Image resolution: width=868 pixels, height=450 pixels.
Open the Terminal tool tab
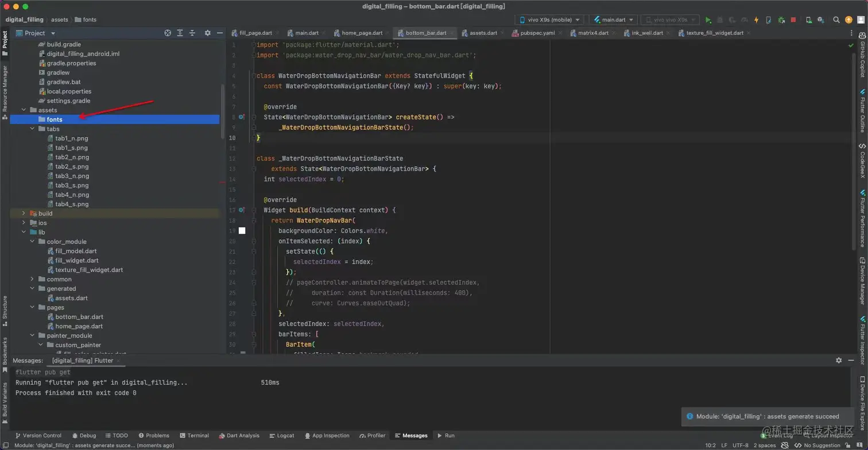point(193,436)
